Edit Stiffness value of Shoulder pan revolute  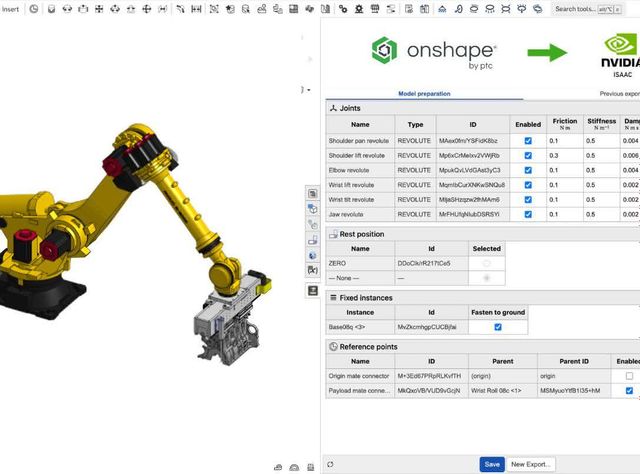(x=602, y=141)
